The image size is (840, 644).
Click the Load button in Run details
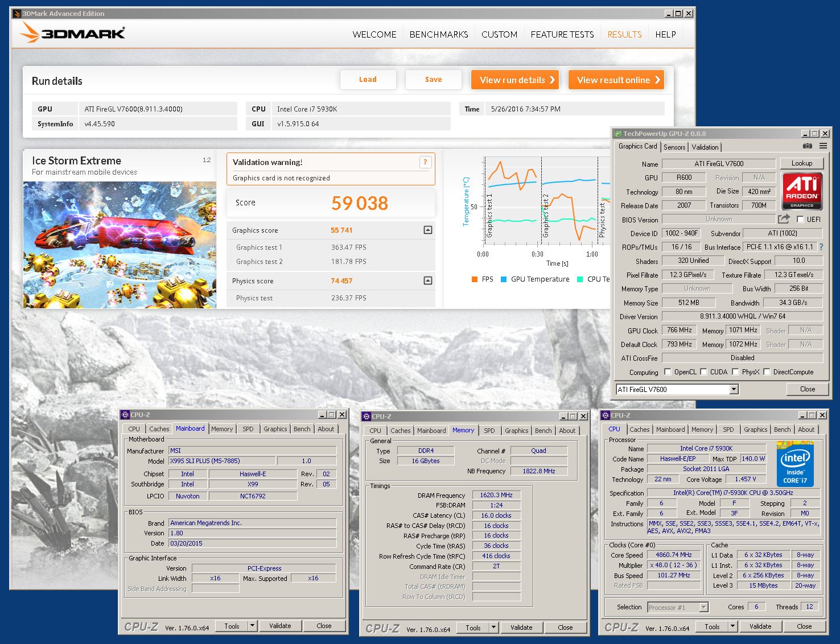pyautogui.click(x=368, y=80)
